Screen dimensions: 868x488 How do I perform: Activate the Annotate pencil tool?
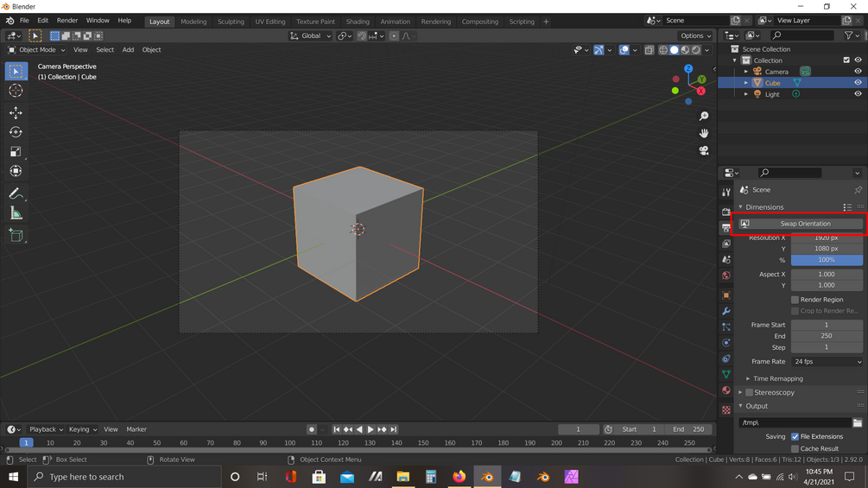pyautogui.click(x=16, y=193)
